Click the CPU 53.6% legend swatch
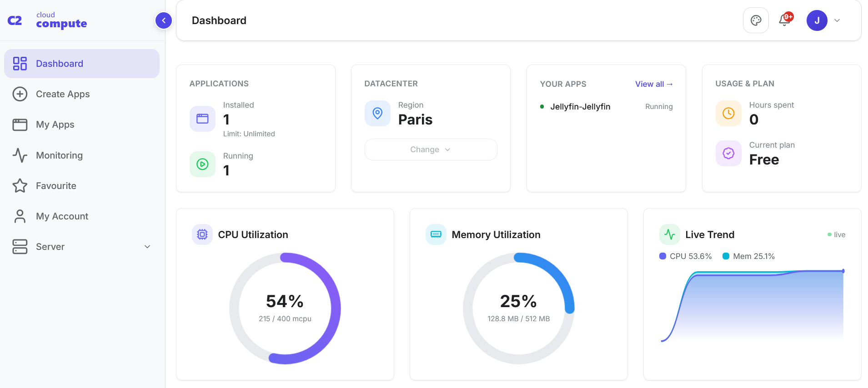Screen dimensions: 868x388 pos(662,256)
